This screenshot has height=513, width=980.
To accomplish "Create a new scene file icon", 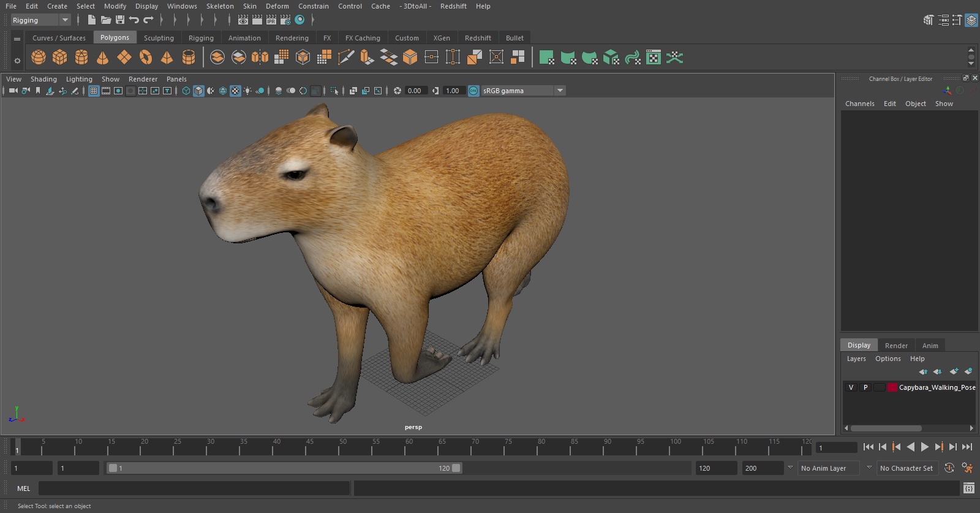I will point(92,20).
